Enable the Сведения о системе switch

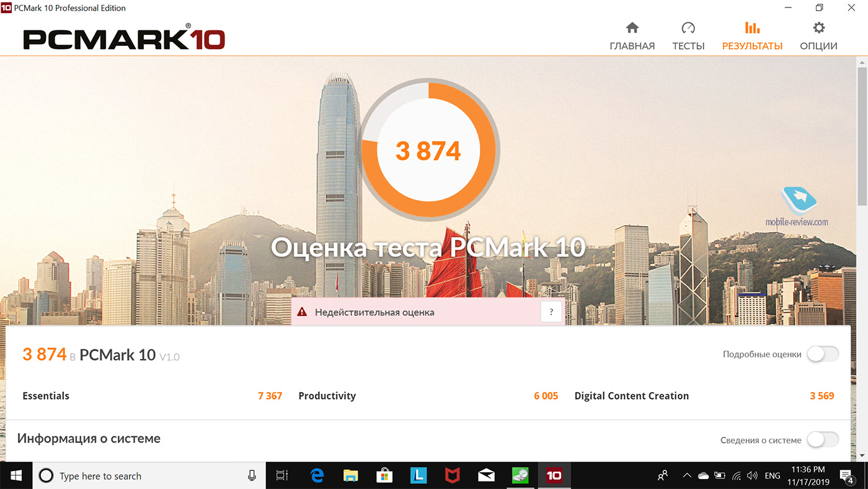pos(823,440)
